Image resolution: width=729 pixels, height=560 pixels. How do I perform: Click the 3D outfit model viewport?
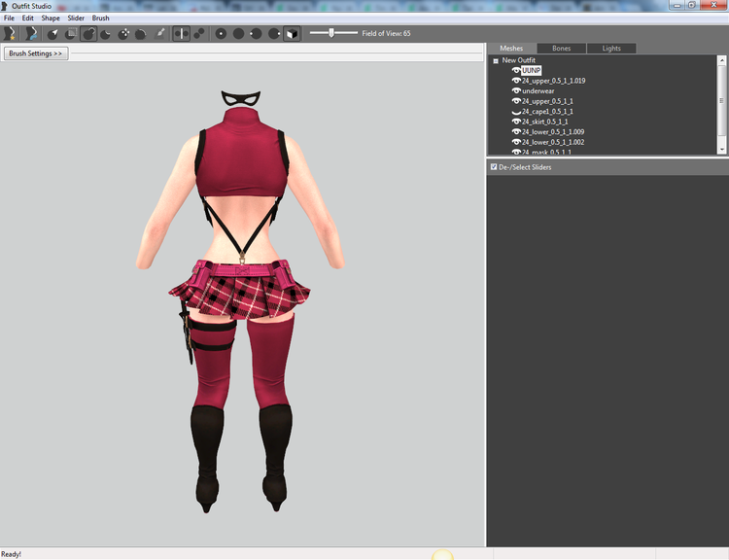click(242, 302)
